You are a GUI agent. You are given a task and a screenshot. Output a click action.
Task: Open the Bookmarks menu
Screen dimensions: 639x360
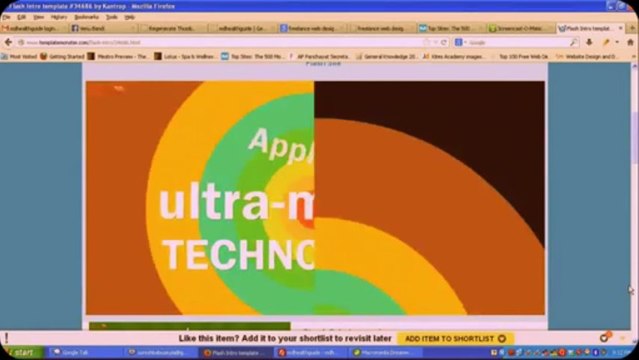86,17
